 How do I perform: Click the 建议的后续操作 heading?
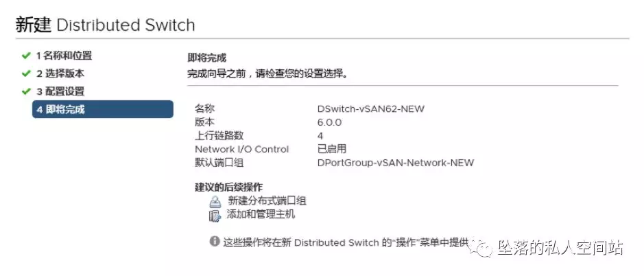228,187
